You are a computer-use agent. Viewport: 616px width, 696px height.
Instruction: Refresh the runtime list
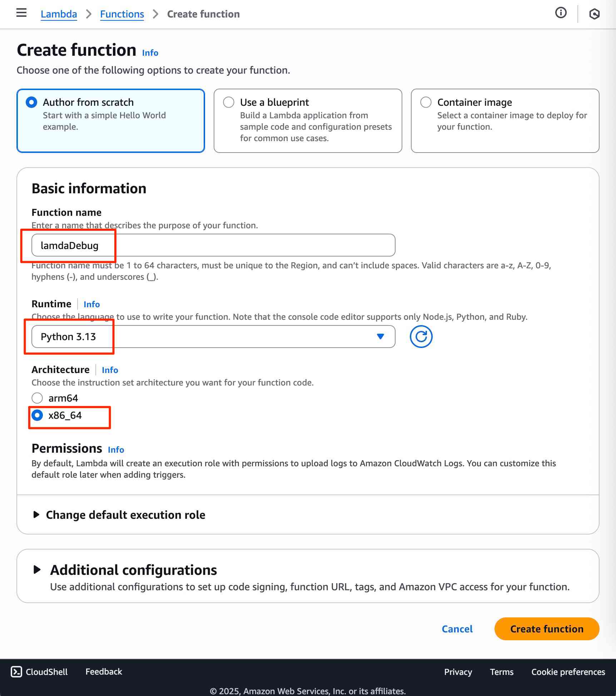(421, 337)
